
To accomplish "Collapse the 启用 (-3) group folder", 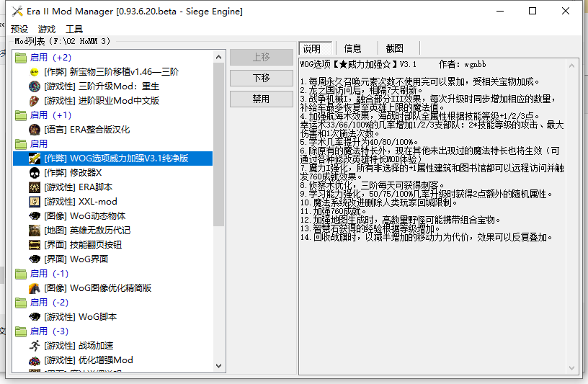I will [21, 331].
